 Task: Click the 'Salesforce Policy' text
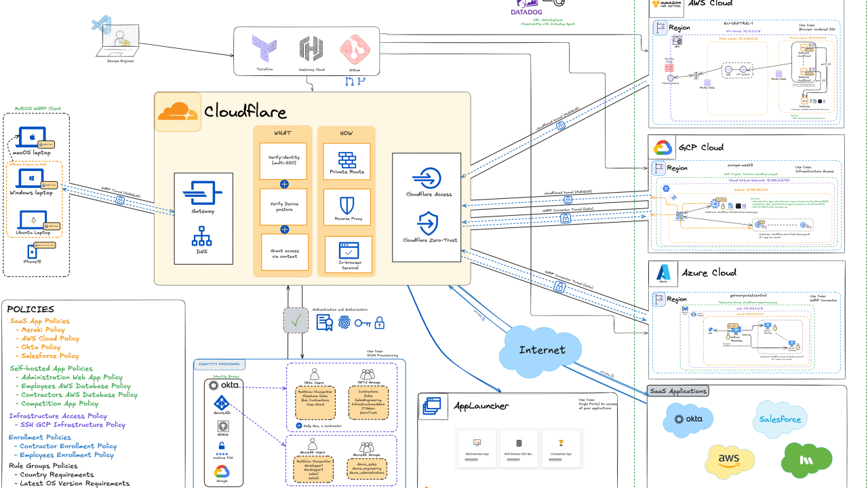(x=50, y=356)
